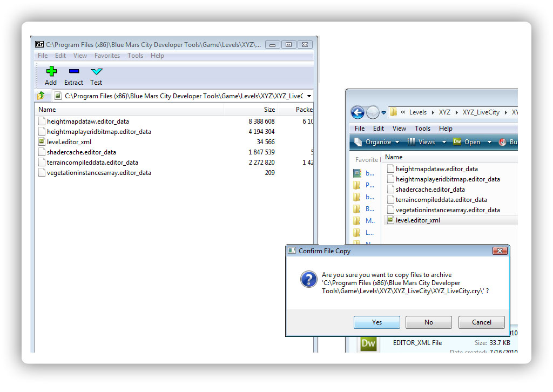Image resolution: width=553 pixels, height=392 pixels.
Task: Click the blue Extract icon in 7-Zip
Action: pyautogui.click(x=73, y=71)
